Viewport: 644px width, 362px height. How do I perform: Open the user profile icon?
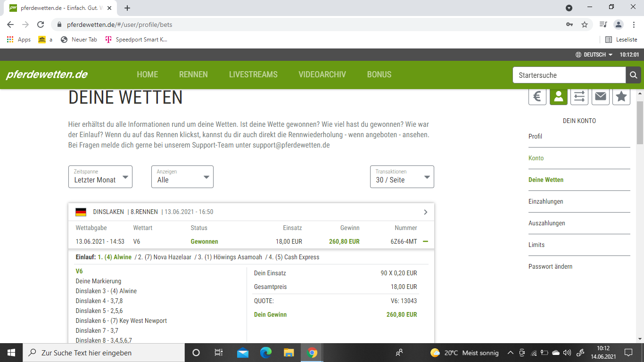(559, 97)
